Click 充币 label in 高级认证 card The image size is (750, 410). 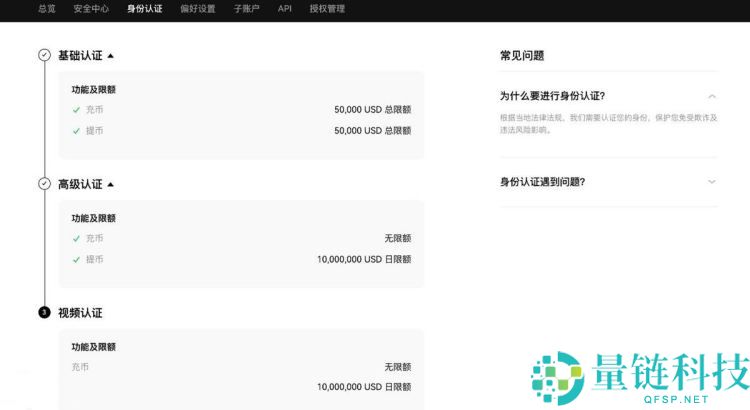coord(95,238)
